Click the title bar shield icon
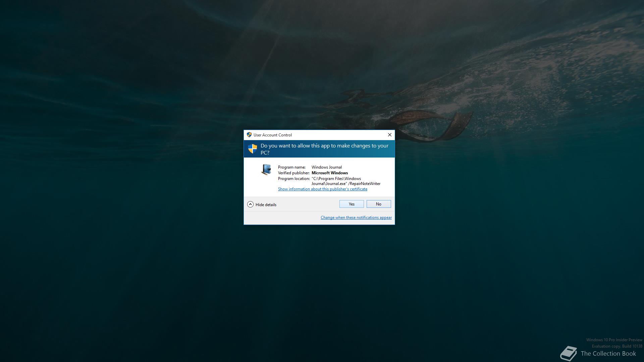 (249, 135)
